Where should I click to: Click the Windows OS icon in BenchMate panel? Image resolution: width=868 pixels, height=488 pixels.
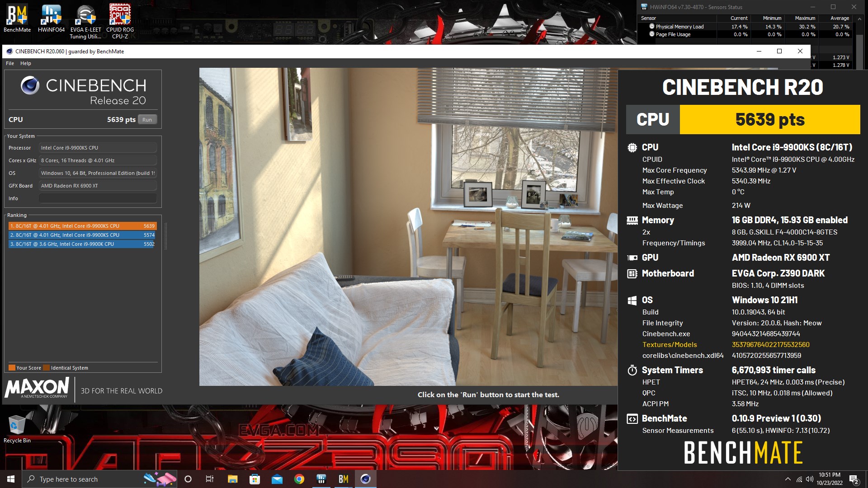click(x=632, y=300)
